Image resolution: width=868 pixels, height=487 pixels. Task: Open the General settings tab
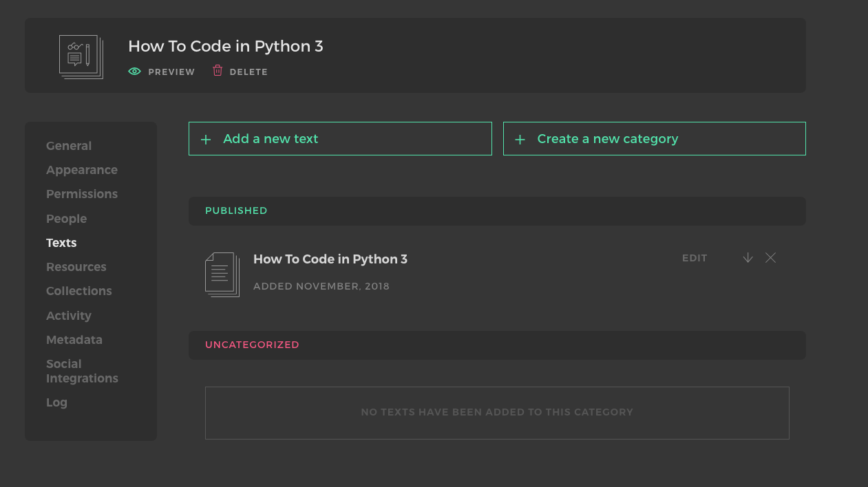click(x=69, y=146)
